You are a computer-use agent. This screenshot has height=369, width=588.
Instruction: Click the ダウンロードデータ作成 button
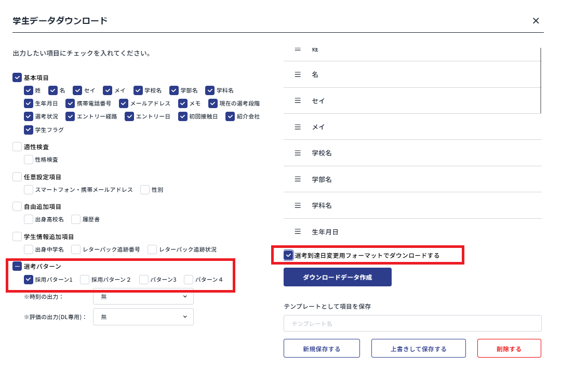[x=337, y=277]
